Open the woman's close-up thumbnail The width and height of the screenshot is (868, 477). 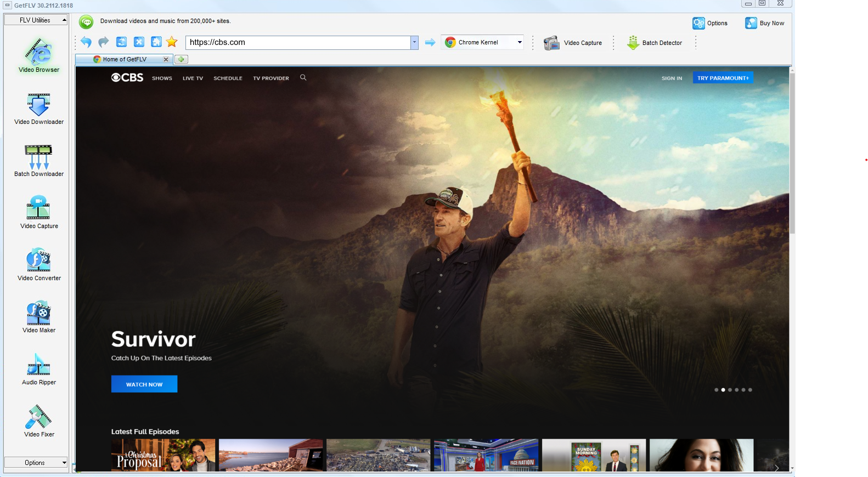tap(701, 455)
